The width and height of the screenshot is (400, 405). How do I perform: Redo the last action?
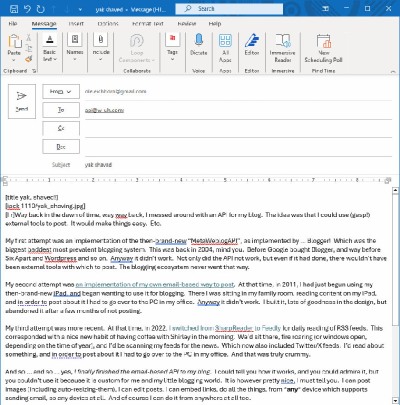click(x=41, y=9)
